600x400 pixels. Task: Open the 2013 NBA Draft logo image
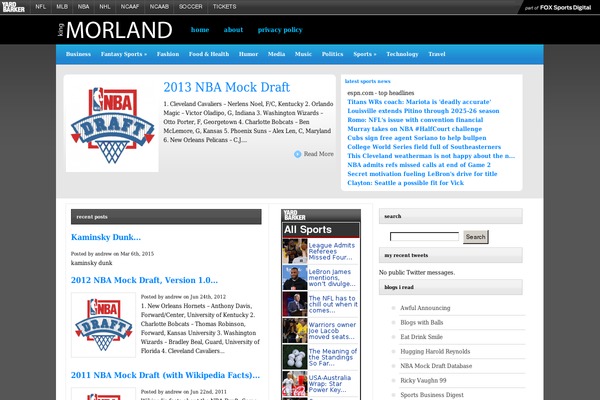click(x=112, y=124)
